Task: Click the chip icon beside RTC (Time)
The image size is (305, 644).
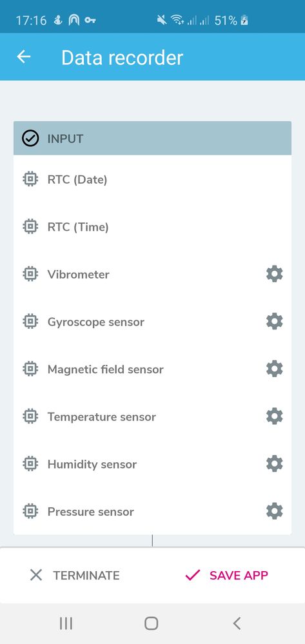Action: point(30,227)
